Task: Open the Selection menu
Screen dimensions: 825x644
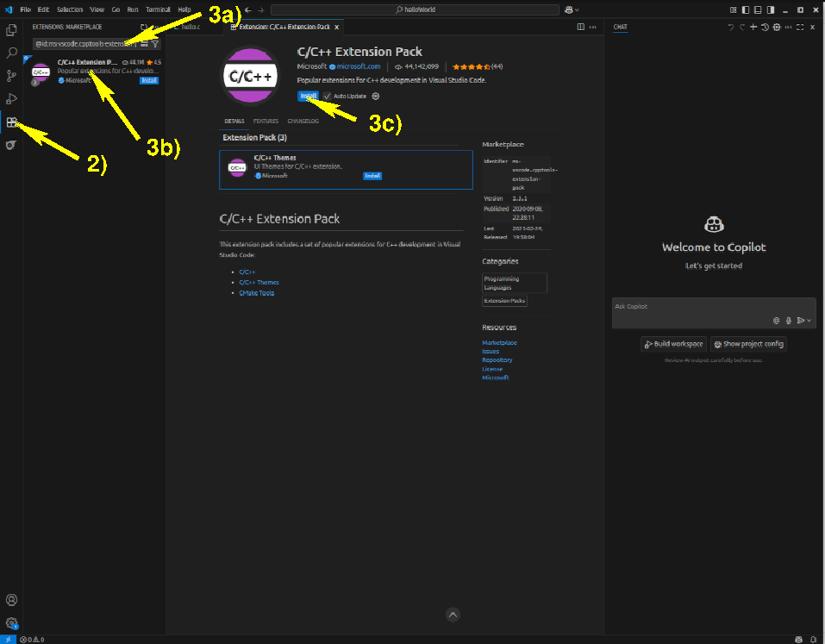Action: pos(70,9)
